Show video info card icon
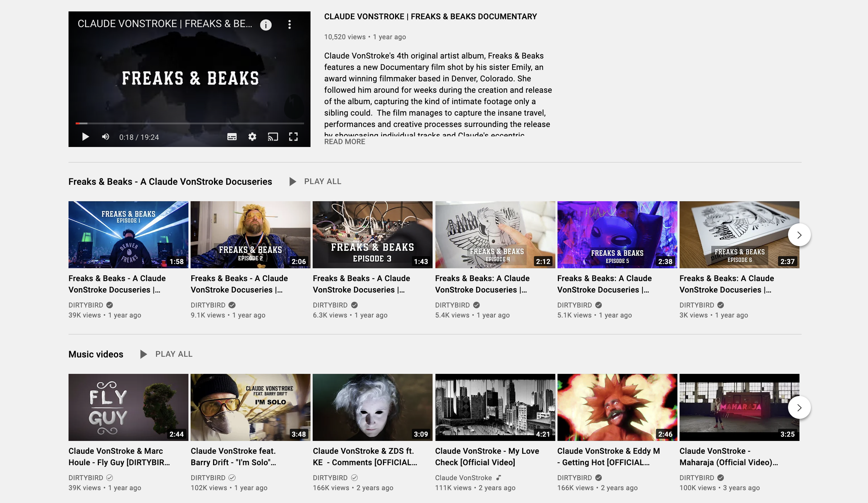 pos(266,25)
